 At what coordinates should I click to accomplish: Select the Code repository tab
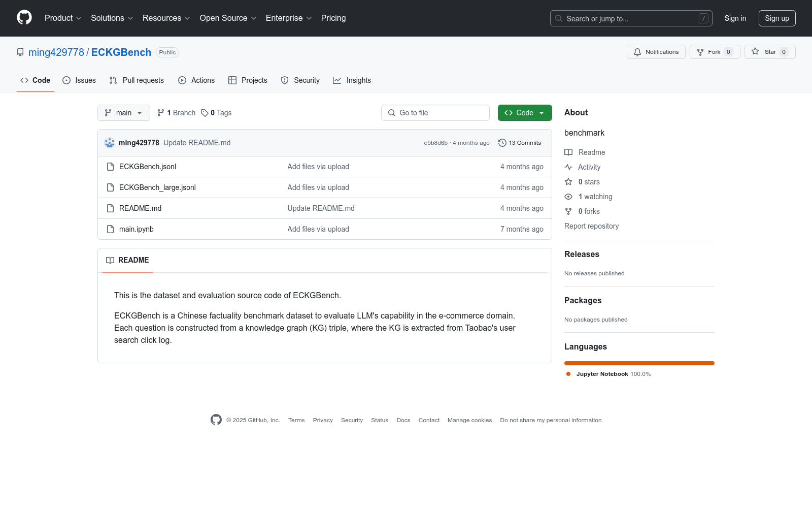tap(36, 80)
